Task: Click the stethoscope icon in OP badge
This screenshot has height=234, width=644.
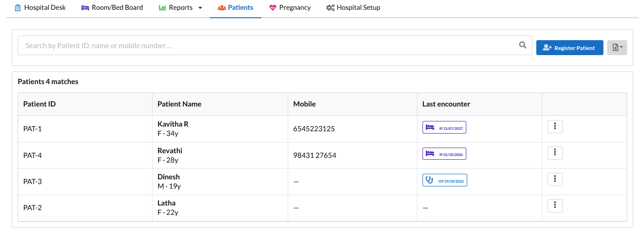Action: [x=429, y=180]
